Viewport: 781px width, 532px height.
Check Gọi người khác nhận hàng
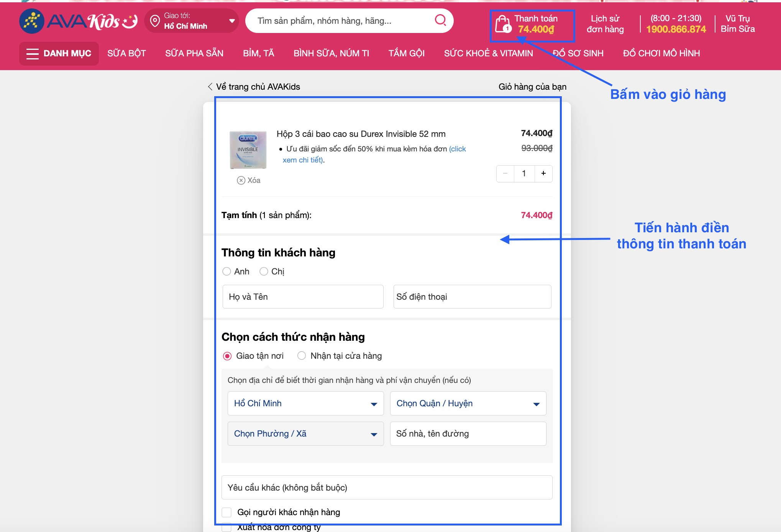coord(226,512)
